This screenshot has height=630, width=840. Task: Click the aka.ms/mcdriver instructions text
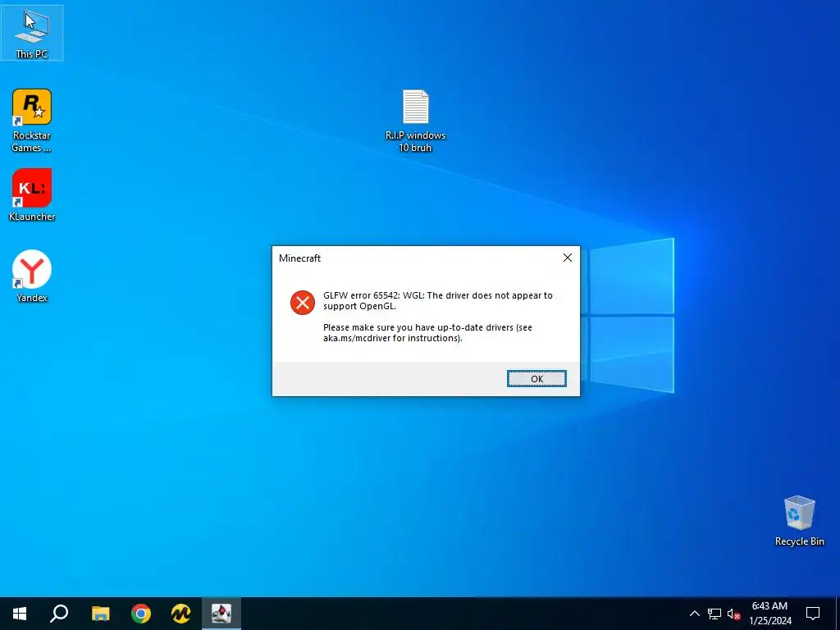click(x=427, y=333)
